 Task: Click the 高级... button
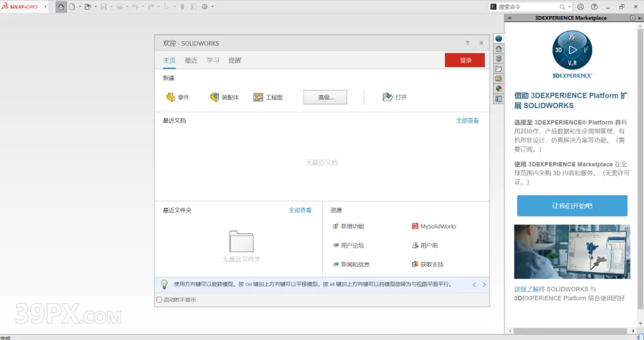pos(326,97)
